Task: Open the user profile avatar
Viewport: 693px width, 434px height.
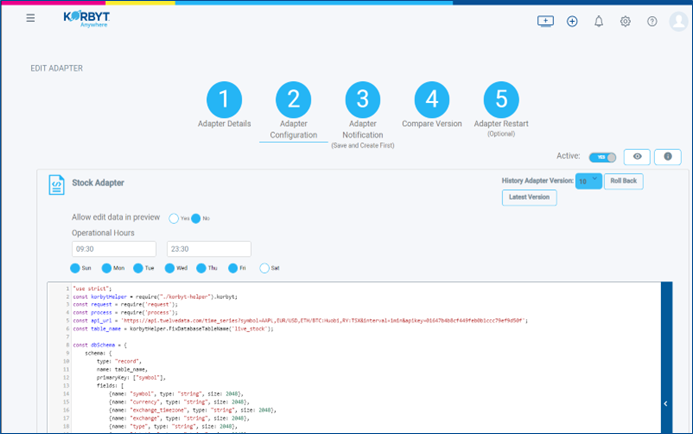Action: (x=679, y=21)
